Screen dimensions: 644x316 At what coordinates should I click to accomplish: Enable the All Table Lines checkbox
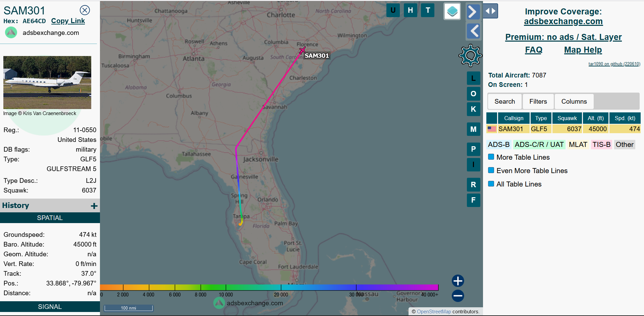pos(491,183)
